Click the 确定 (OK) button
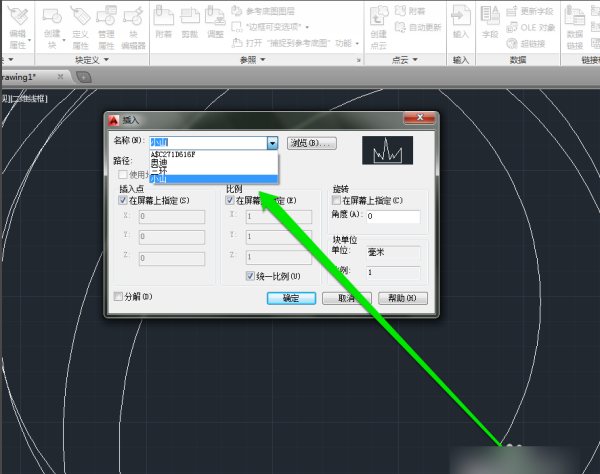 [291, 298]
